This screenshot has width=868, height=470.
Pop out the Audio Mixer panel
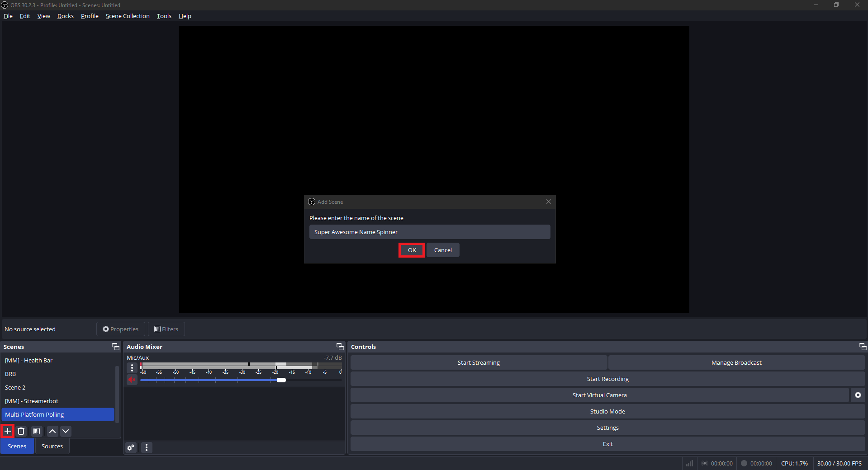(x=340, y=347)
